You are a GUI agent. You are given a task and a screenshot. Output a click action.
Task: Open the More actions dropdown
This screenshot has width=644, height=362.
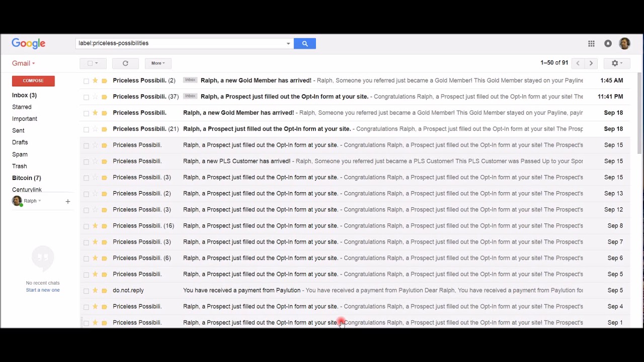click(158, 63)
